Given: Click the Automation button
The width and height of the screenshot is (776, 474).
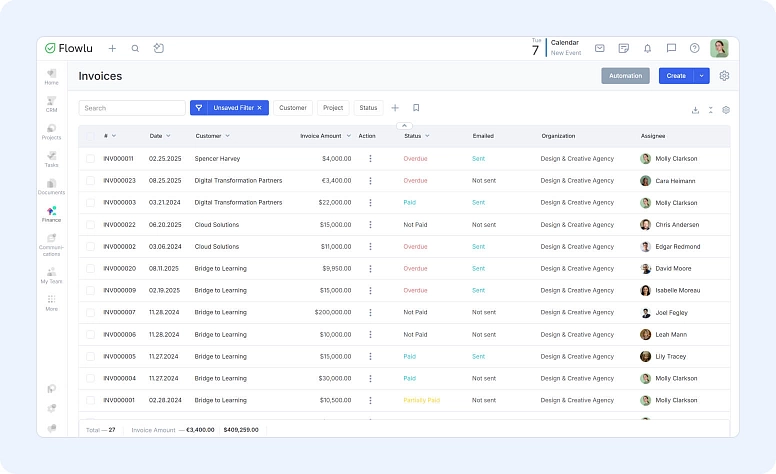Looking at the screenshot, I should point(625,76).
